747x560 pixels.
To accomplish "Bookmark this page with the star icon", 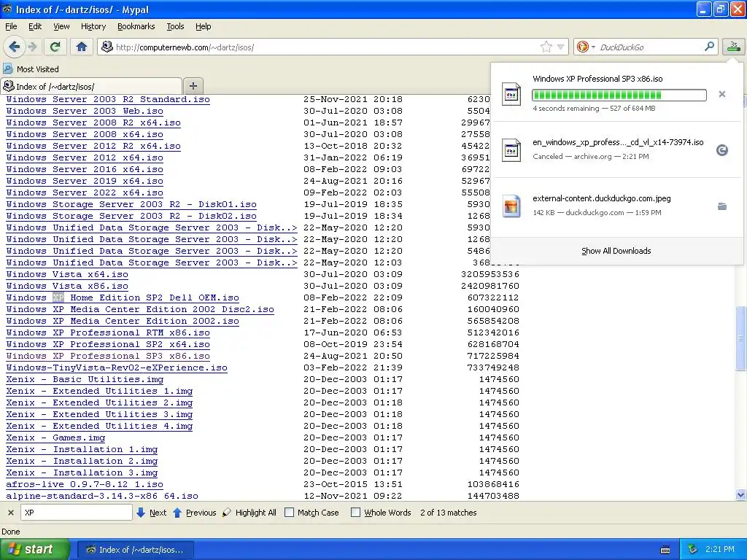I will coord(546,47).
